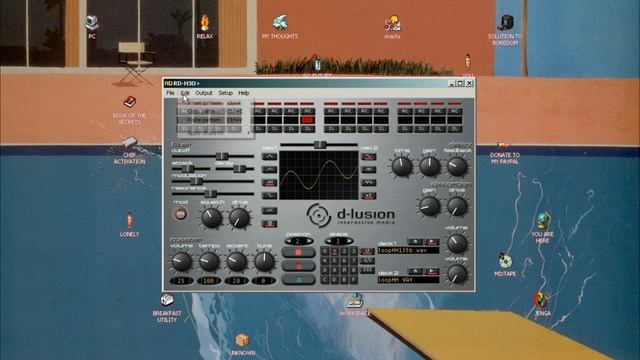The height and width of the screenshot is (360, 640).
Task: Click the tune knob
Action: point(264,261)
